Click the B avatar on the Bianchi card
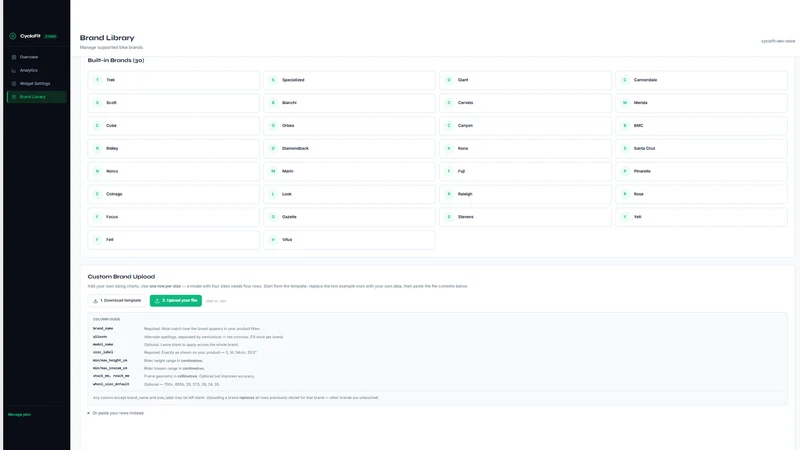This screenshot has width=800, height=450. pyautogui.click(x=273, y=103)
